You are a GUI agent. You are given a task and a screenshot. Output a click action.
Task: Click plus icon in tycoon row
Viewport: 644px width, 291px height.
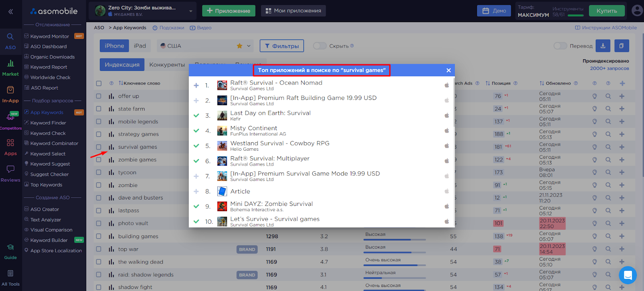tap(622, 173)
